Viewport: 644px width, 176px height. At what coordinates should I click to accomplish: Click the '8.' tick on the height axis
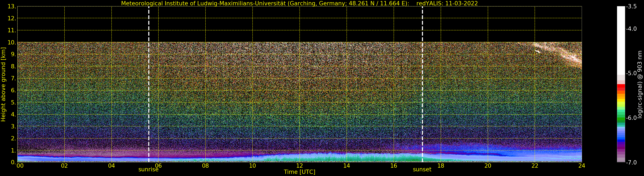13,66
